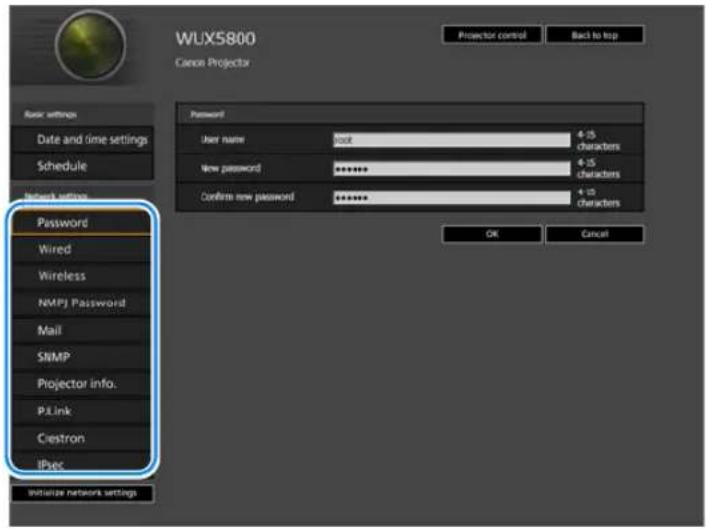This screenshot has width=706, height=529.
Task: Select Password in network settings
Action: 81,222
